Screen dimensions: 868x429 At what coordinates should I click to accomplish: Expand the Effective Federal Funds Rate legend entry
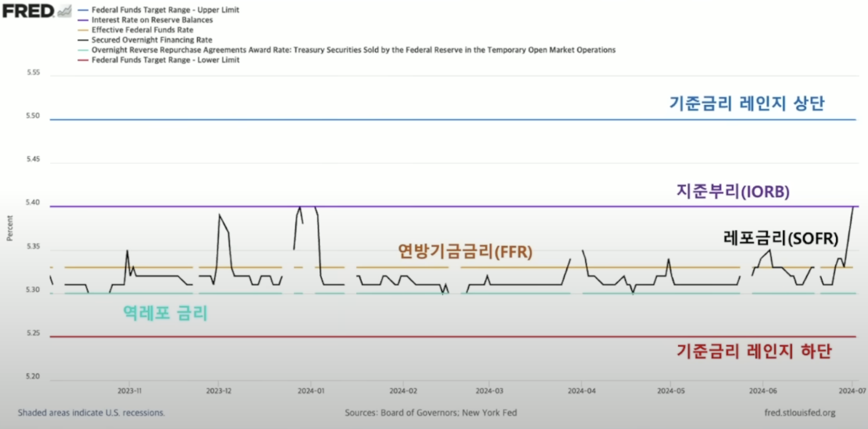point(142,30)
